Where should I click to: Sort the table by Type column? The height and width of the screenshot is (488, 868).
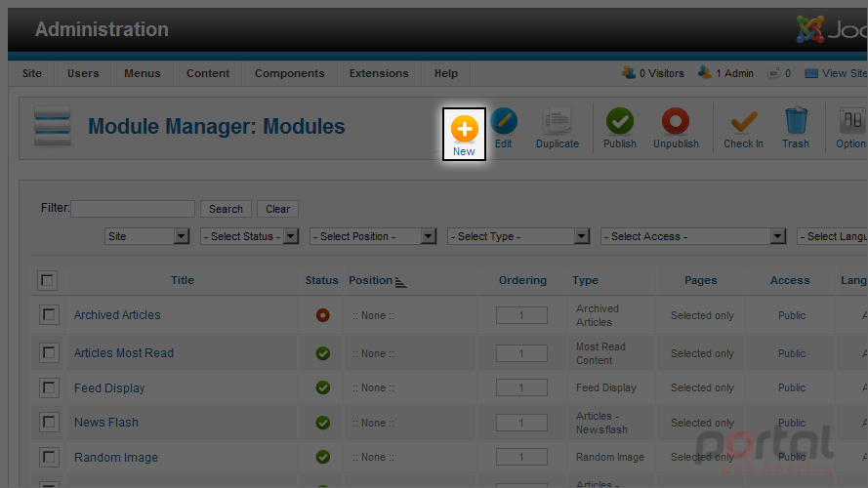pyautogui.click(x=585, y=280)
